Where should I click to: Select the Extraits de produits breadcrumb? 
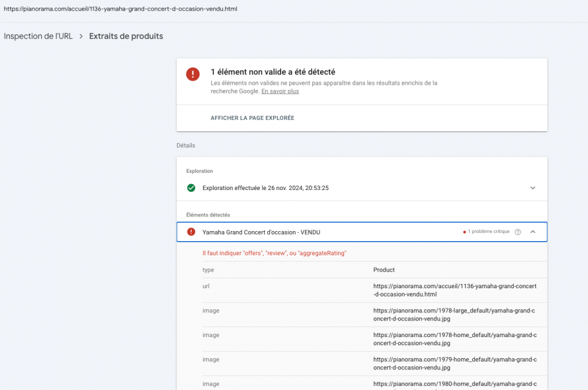point(126,36)
